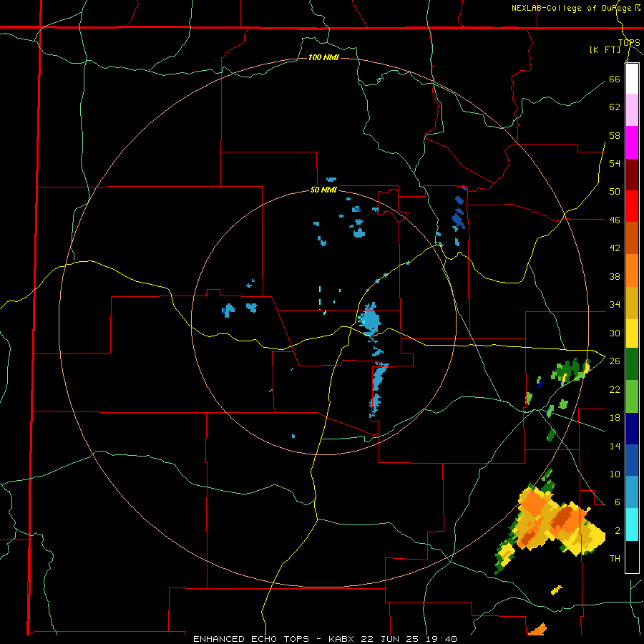This screenshot has height=644, width=644.
Task: Click legend value "26"
Action: pos(615,361)
